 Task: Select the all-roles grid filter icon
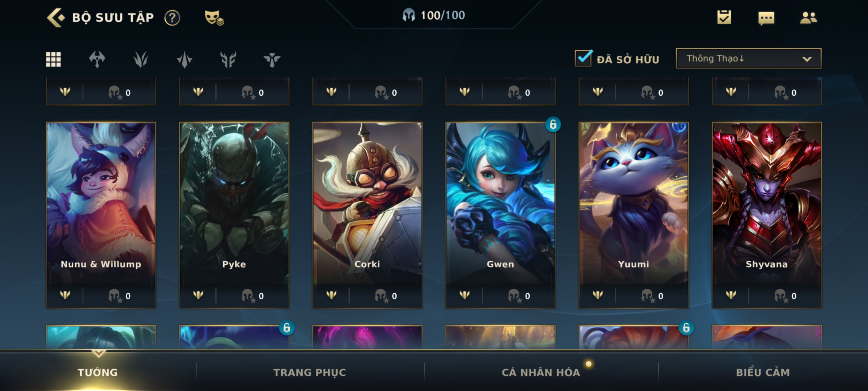tap(53, 59)
